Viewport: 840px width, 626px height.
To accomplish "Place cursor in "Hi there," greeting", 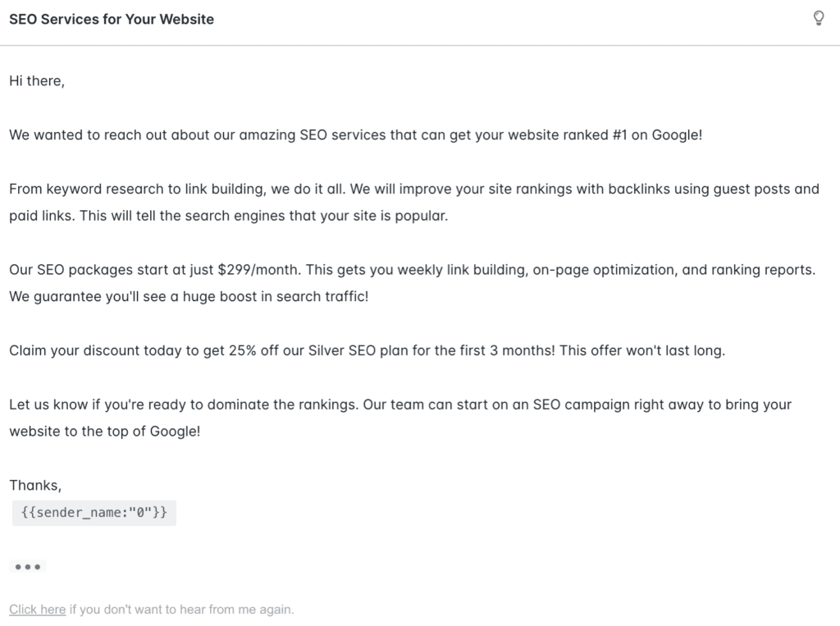I will (37, 81).
